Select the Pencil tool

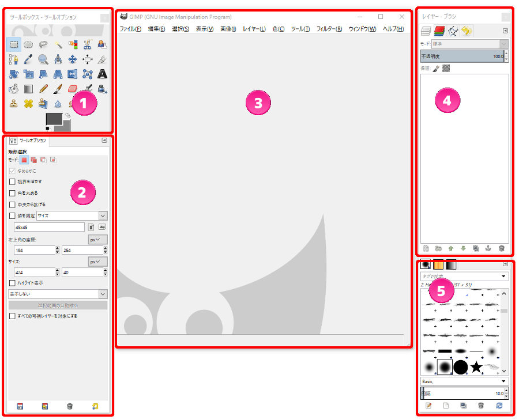tap(43, 89)
